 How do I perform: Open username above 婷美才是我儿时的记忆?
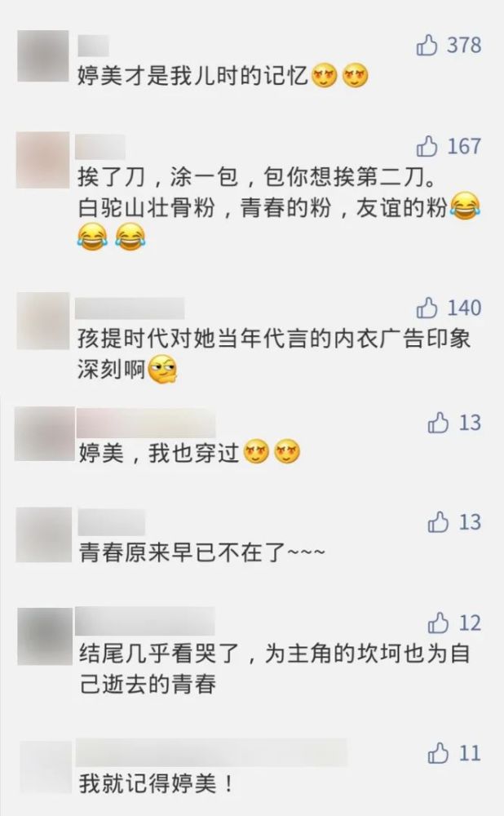[93, 46]
